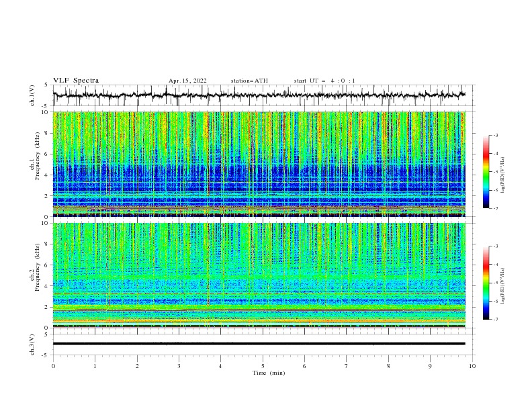Click the 'Time (min)' axis label
The height and width of the screenshot is (411, 532).
269,373
